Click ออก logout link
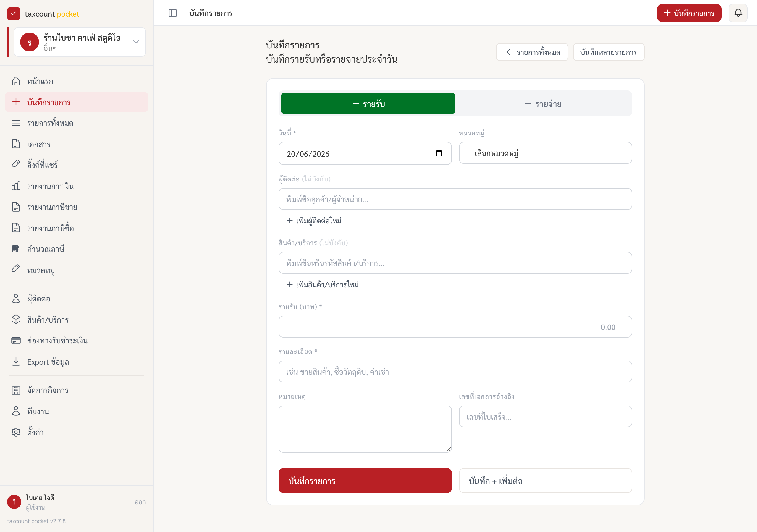 pyautogui.click(x=140, y=502)
